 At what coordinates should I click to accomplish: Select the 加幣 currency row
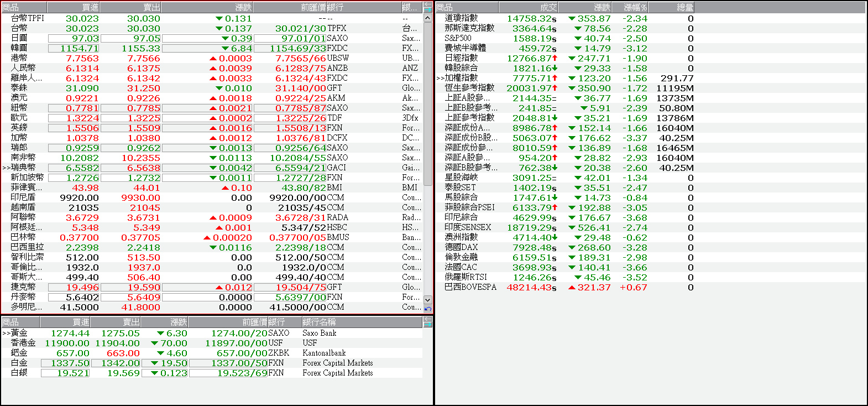[212, 138]
